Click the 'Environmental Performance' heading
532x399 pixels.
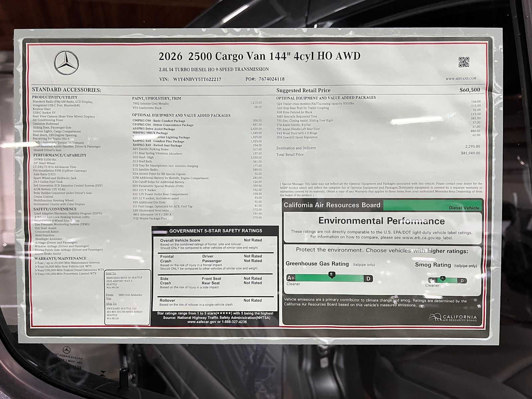(x=381, y=221)
